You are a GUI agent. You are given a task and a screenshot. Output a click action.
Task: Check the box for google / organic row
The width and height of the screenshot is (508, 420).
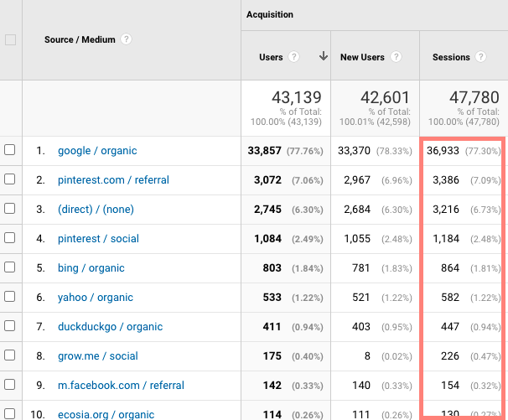10,150
